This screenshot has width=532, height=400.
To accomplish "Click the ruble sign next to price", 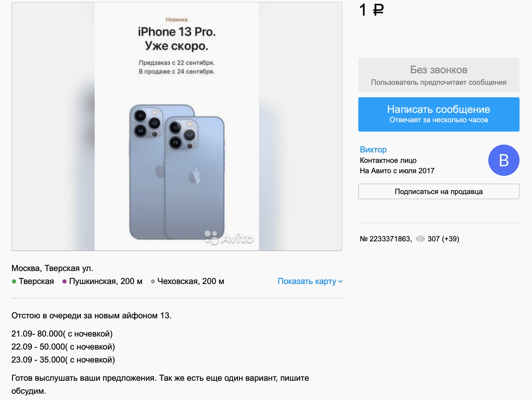I will [378, 10].
